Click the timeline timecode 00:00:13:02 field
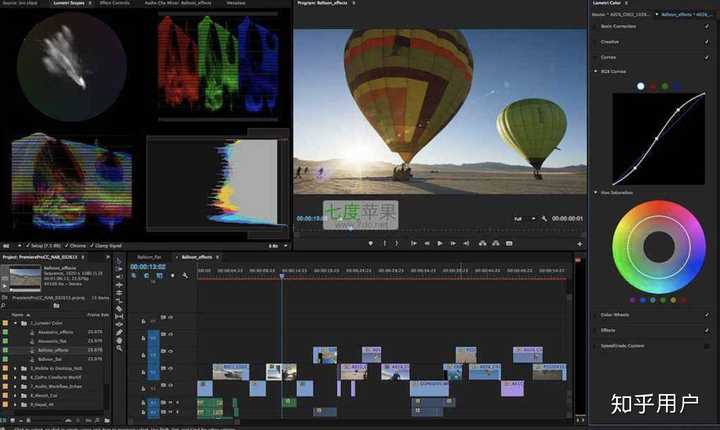The height and width of the screenshot is (430, 720). pos(147,267)
